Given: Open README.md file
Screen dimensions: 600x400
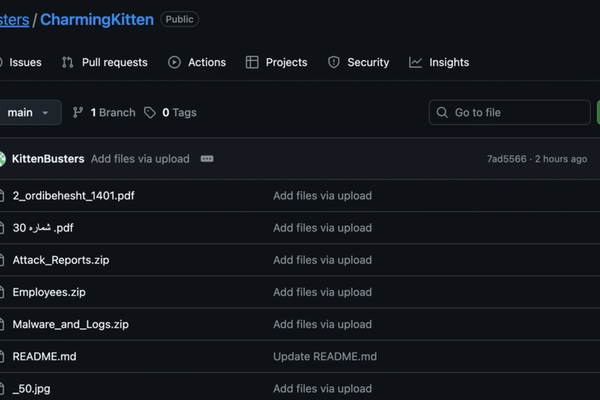Looking at the screenshot, I should 44,356.
